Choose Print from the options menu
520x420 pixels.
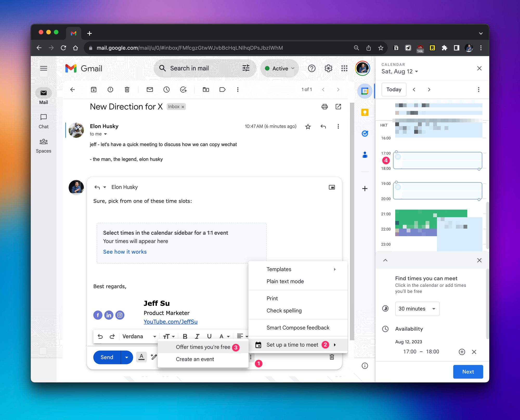[x=298, y=299]
